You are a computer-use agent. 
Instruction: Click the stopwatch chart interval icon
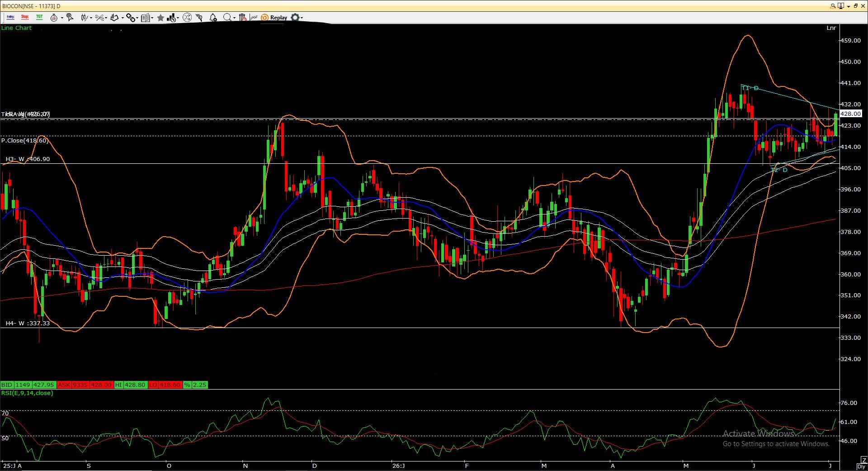pos(54,18)
